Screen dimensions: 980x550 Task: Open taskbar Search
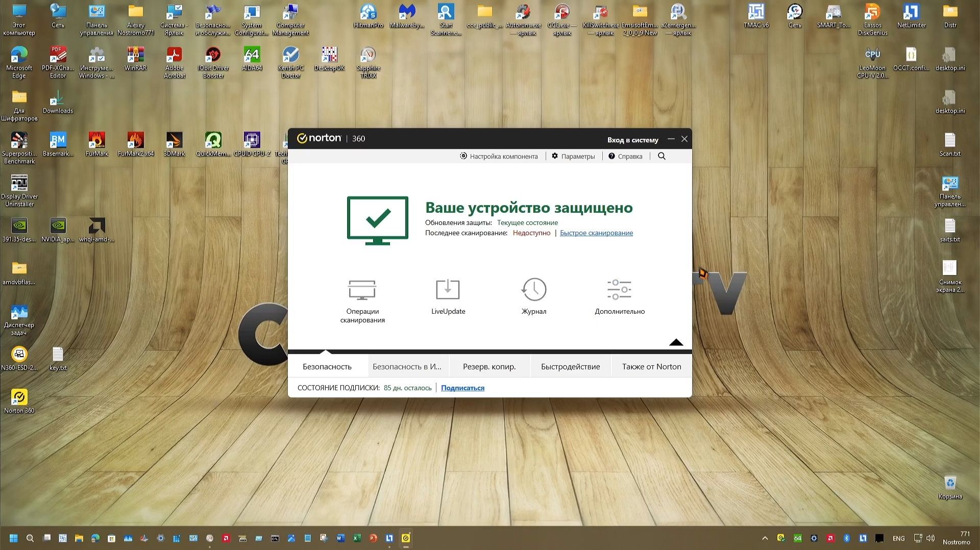(30, 538)
